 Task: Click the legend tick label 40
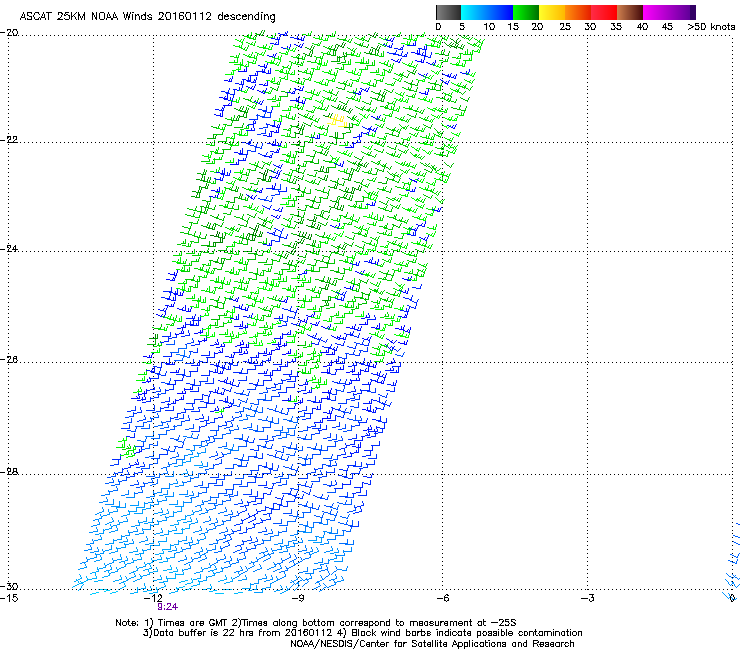(x=642, y=27)
